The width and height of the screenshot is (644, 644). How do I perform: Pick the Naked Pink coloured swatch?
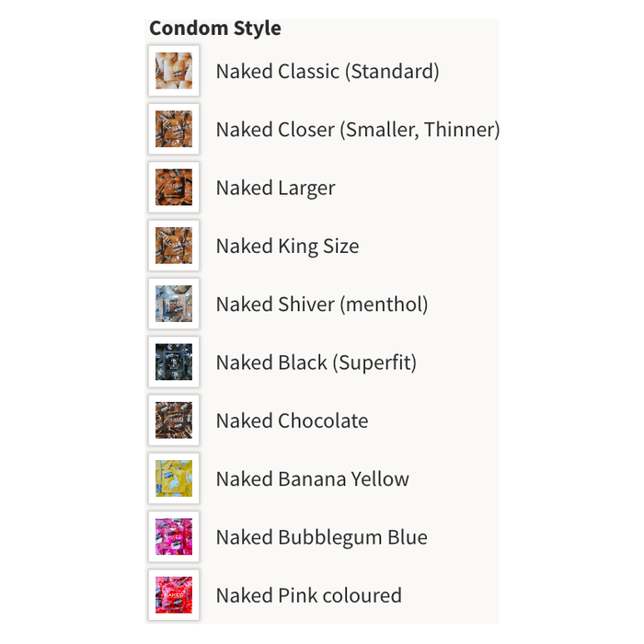point(174,595)
